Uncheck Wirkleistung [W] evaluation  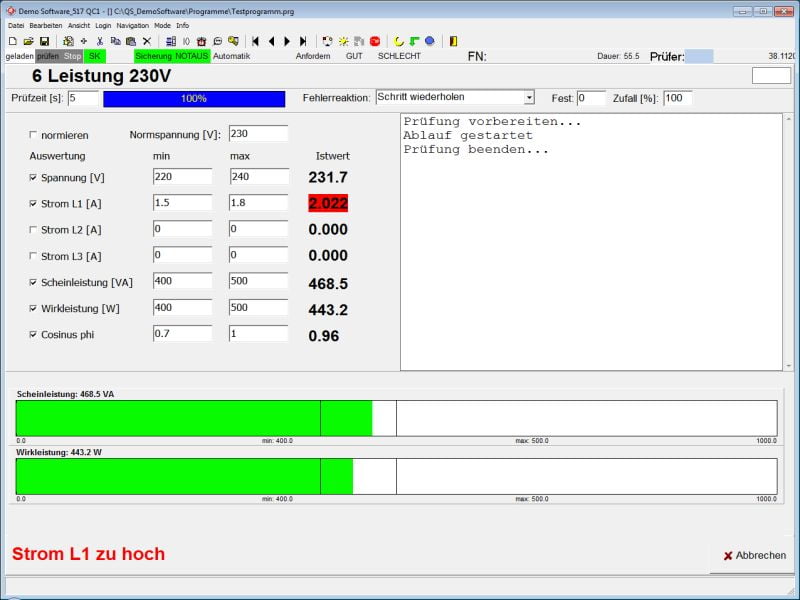[x=33, y=308]
